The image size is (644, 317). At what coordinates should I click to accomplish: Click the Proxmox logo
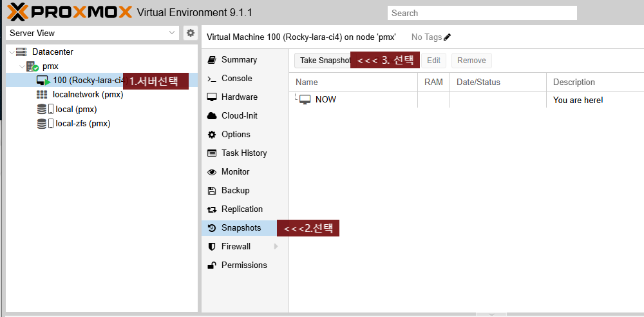pos(70,12)
